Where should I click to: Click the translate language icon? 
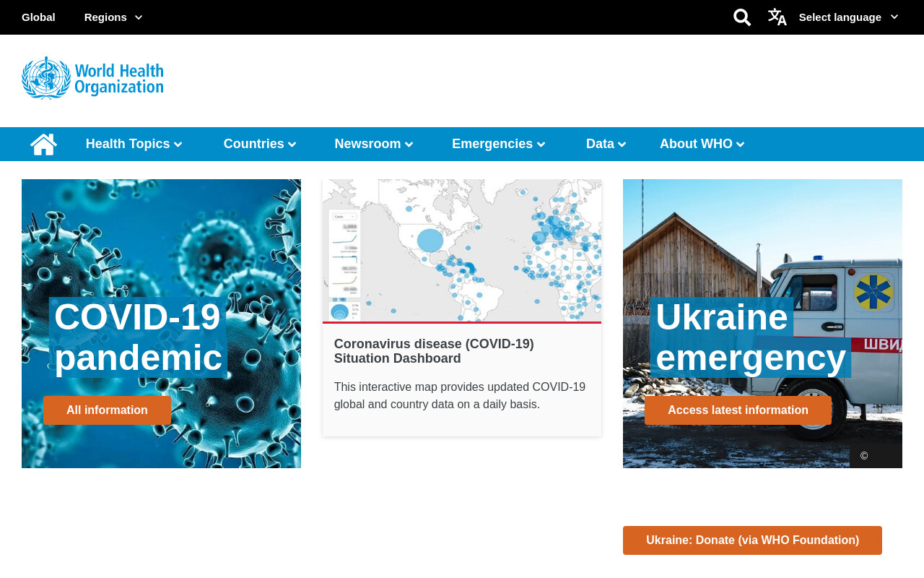click(x=777, y=17)
